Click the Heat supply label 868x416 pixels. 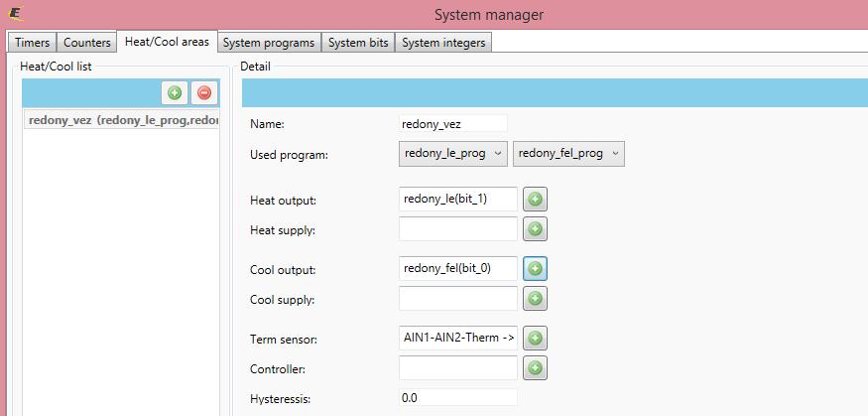(283, 230)
